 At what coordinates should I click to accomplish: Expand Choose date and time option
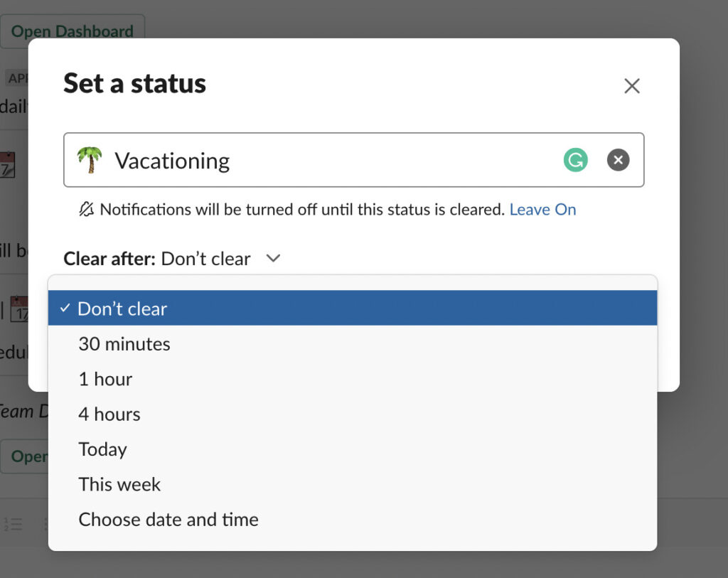[168, 520]
